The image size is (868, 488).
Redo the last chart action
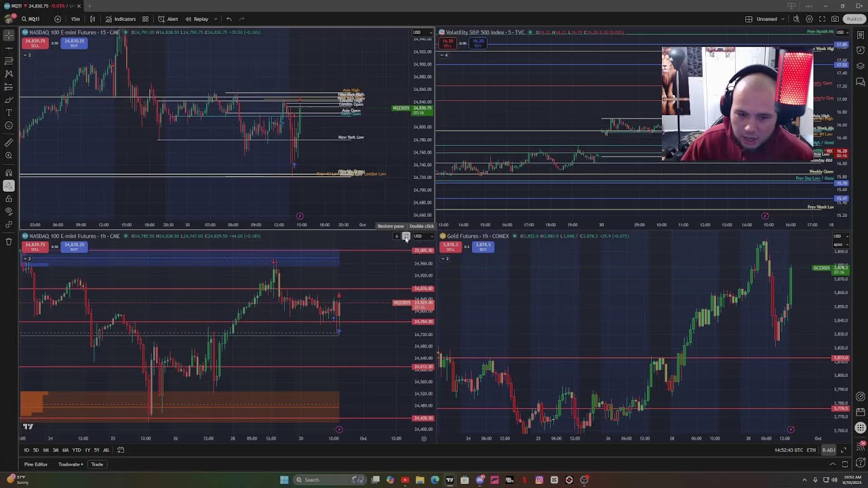(242, 19)
